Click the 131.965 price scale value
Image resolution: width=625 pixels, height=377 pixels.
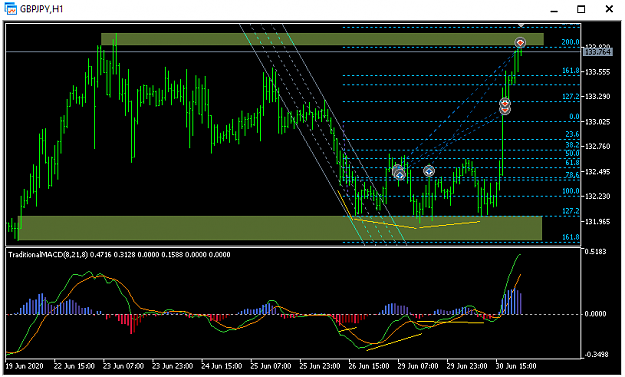click(597, 222)
